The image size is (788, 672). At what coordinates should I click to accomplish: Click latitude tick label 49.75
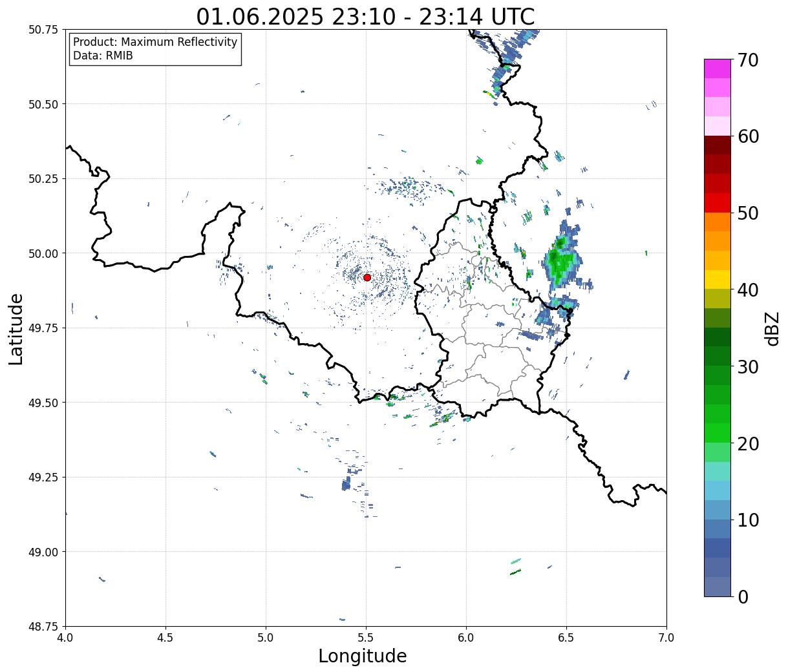point(43,328)
